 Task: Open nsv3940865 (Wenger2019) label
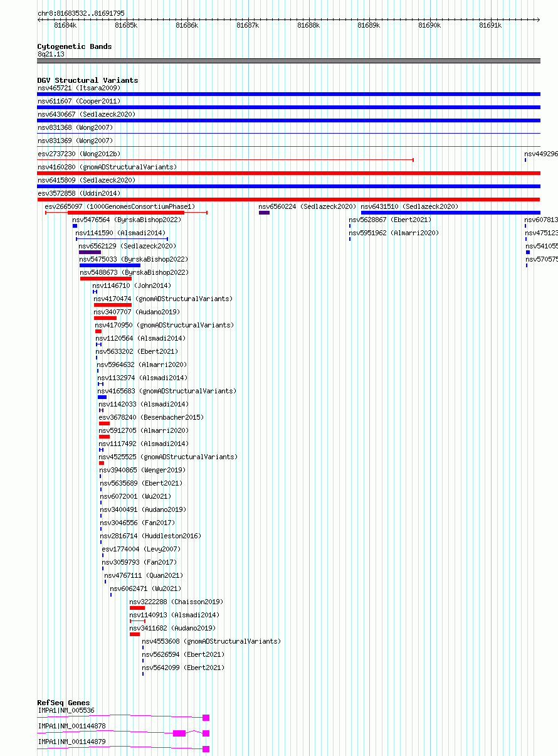click(x=142, y=470)
